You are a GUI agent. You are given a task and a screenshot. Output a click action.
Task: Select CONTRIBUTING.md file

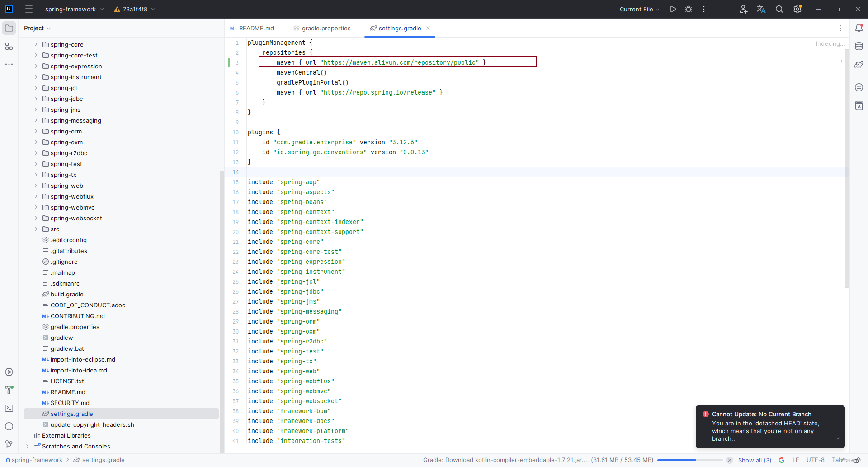click(x=77, y=316)
